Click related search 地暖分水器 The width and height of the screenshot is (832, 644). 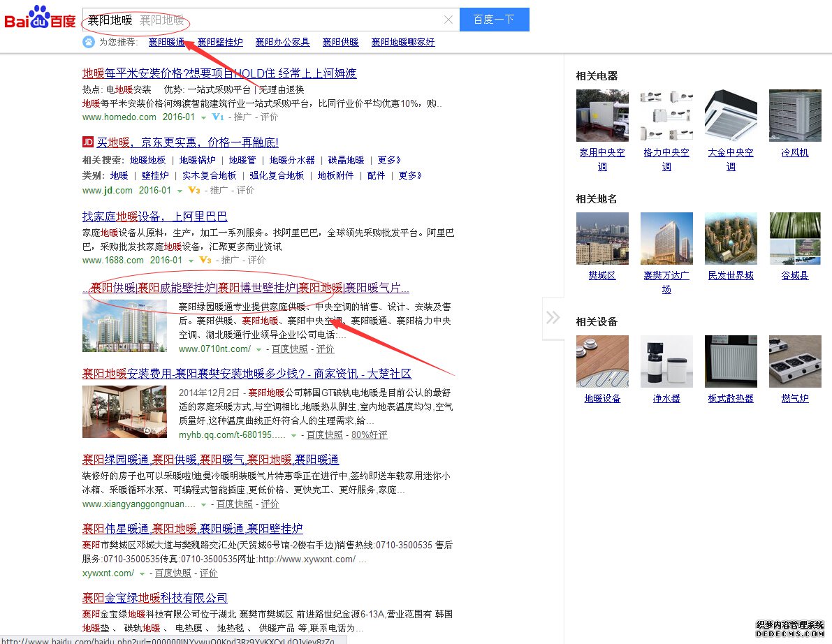click(292, 160)
